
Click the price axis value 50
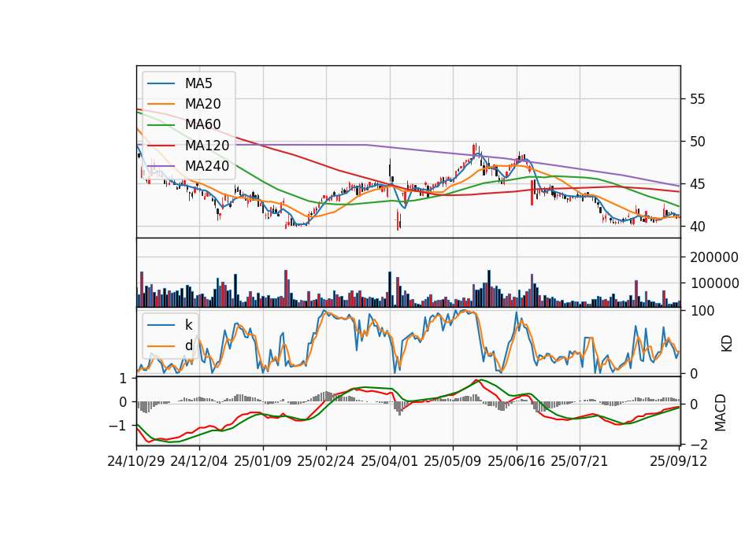[x=698, y=142]
